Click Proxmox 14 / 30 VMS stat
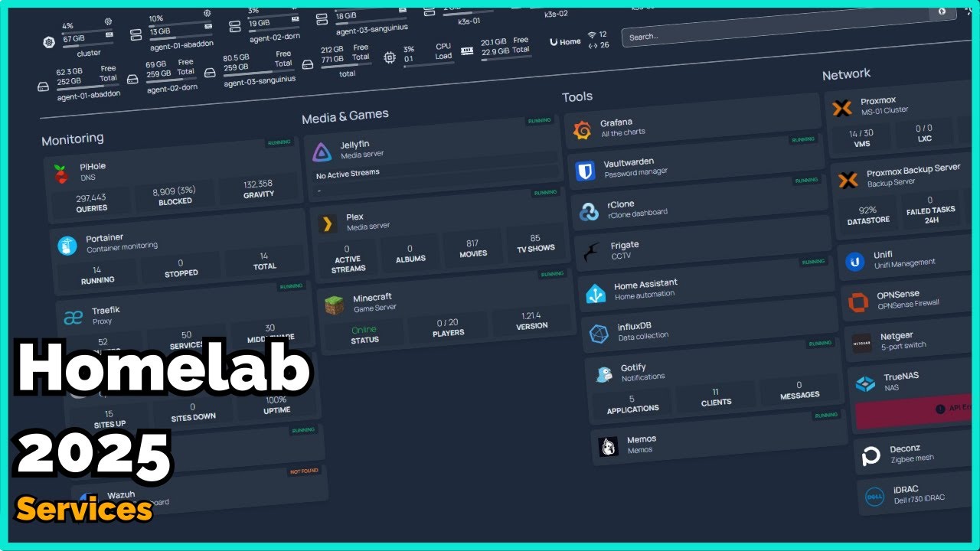 [861, 138]
